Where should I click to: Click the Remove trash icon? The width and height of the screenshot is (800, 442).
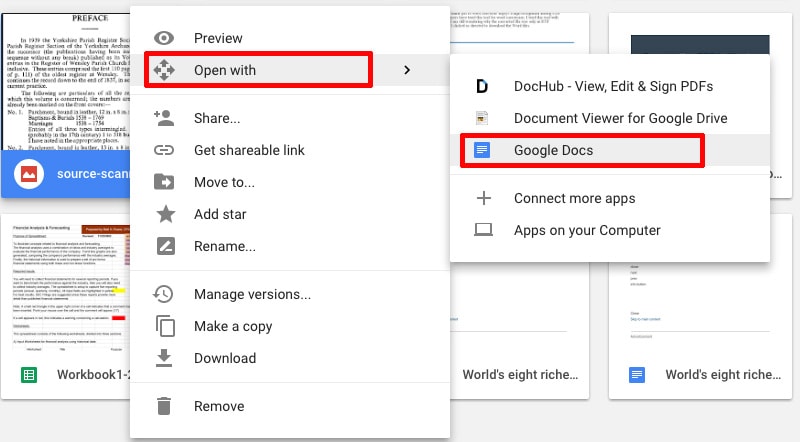pyautogui.click(x=164, y=406)
